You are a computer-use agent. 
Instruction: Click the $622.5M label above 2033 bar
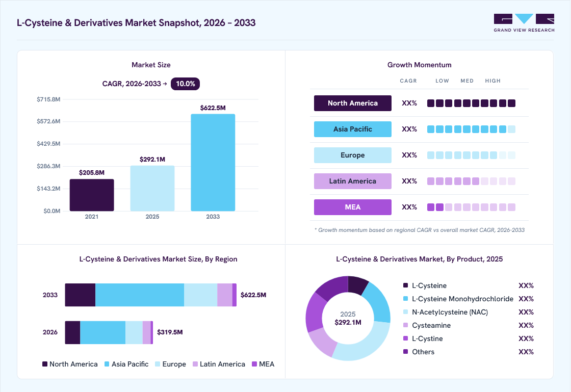213,108
